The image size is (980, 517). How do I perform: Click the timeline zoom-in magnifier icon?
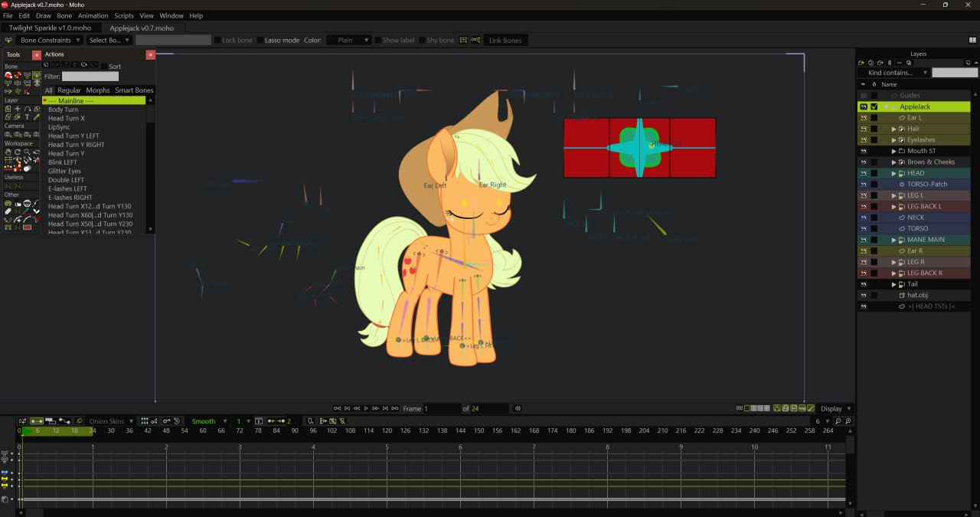[x=848, y=421]
